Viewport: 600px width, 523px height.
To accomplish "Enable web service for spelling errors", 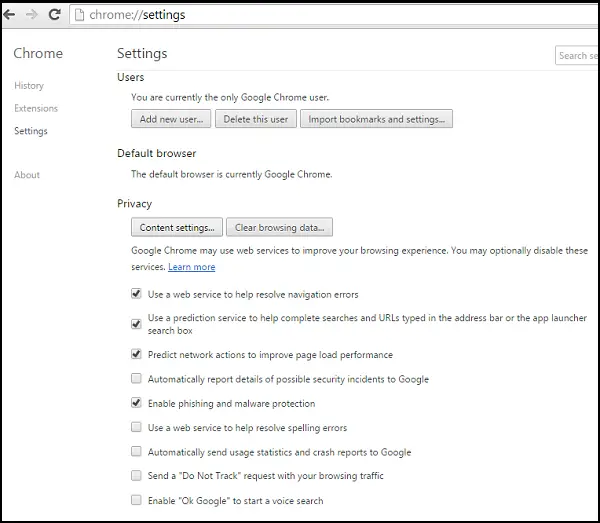I will (136, 427).
